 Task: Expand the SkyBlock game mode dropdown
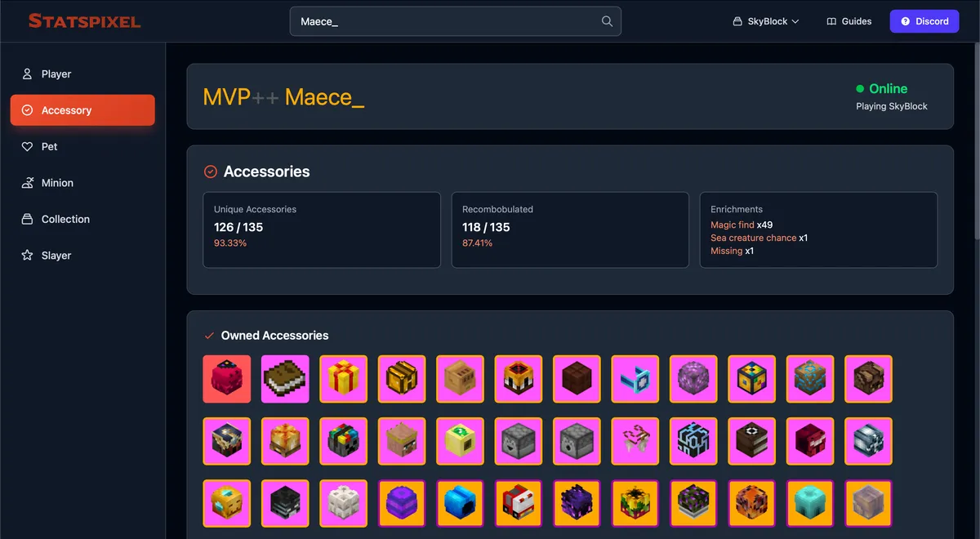(x=766, y=21)
